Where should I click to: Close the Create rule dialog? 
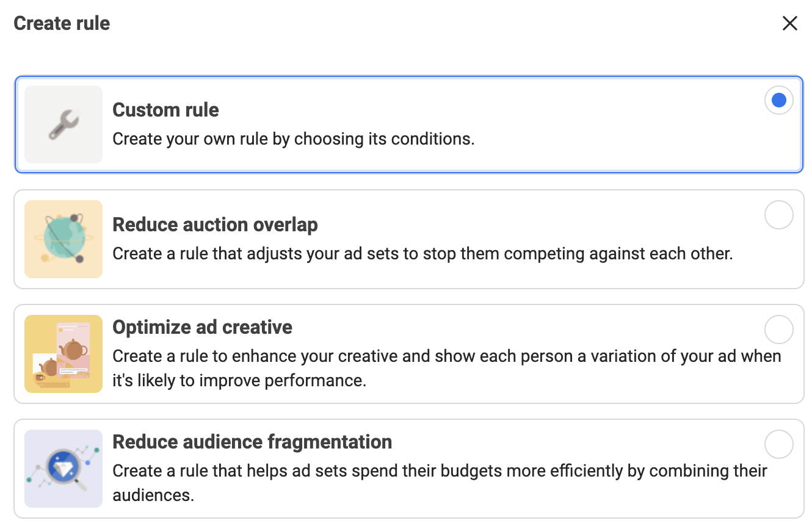pyautogui.click(x=789, y=23)
